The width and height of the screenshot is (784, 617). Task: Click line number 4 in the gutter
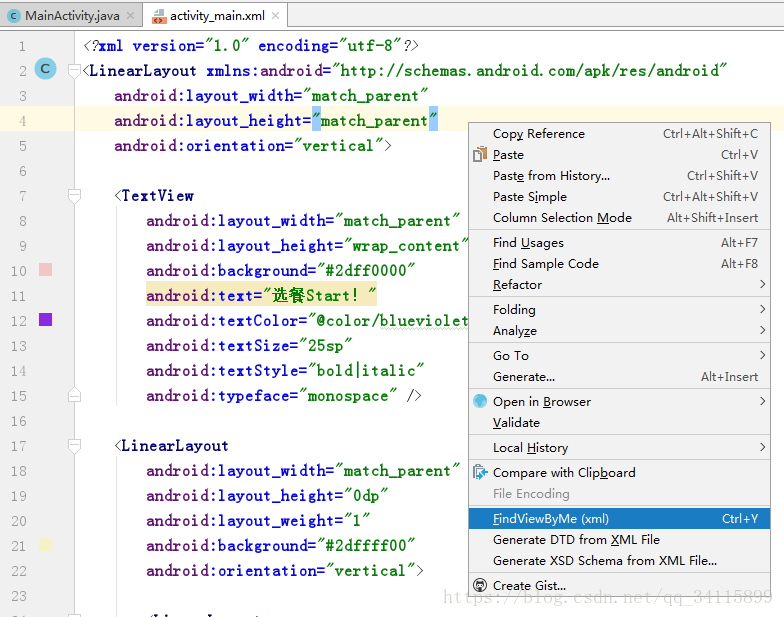[x=22, y=121]
